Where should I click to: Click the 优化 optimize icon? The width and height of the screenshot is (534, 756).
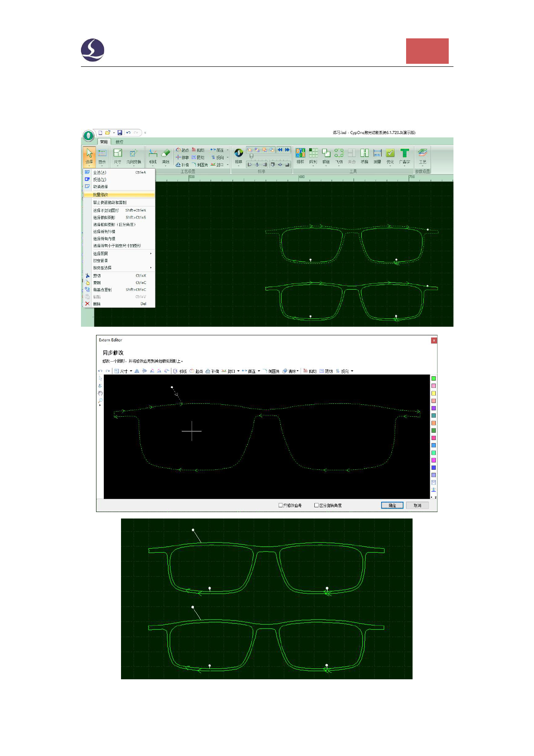(x=390, y=155)
